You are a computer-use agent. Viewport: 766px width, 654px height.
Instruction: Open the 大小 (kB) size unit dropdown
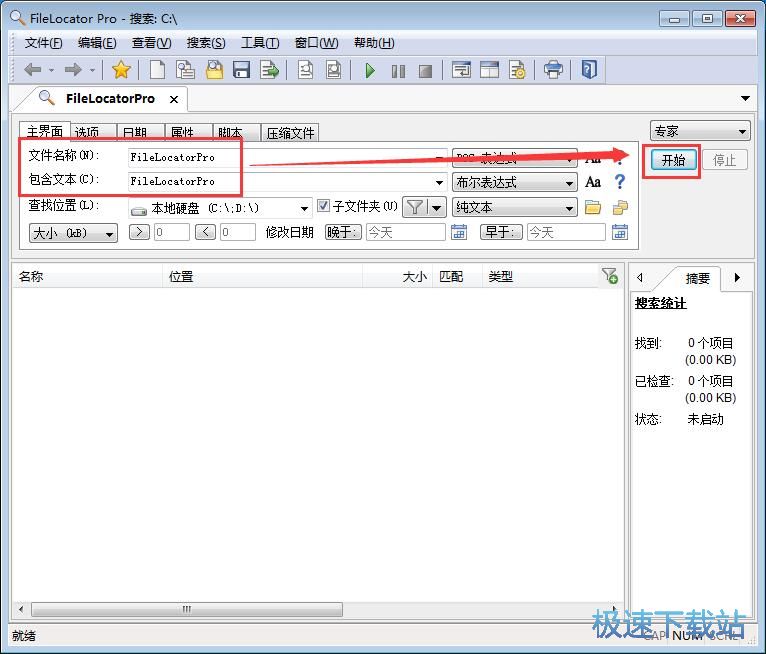(73, 233)
